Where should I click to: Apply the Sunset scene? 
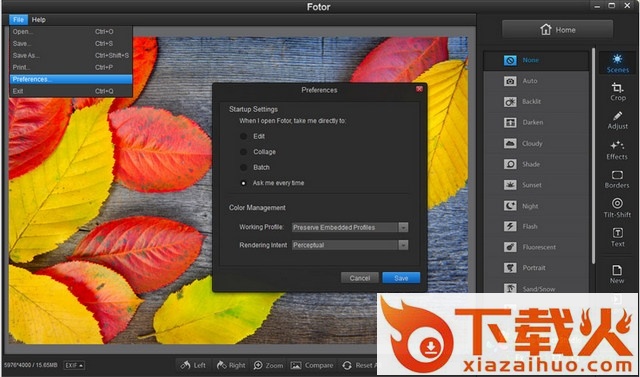pos(536,185)
